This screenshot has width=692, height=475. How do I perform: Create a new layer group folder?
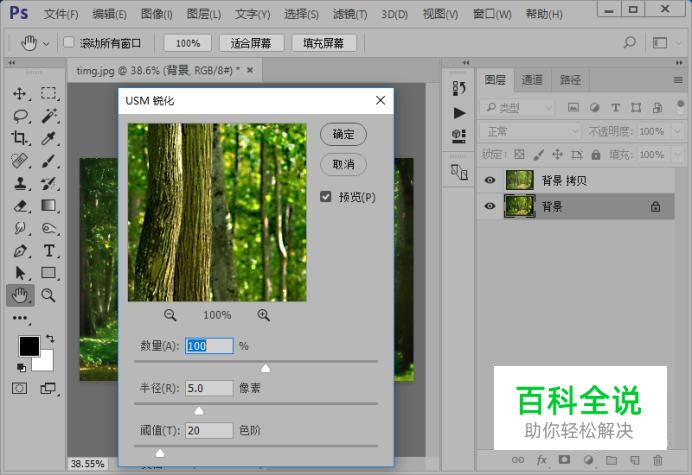click(611, 460)
